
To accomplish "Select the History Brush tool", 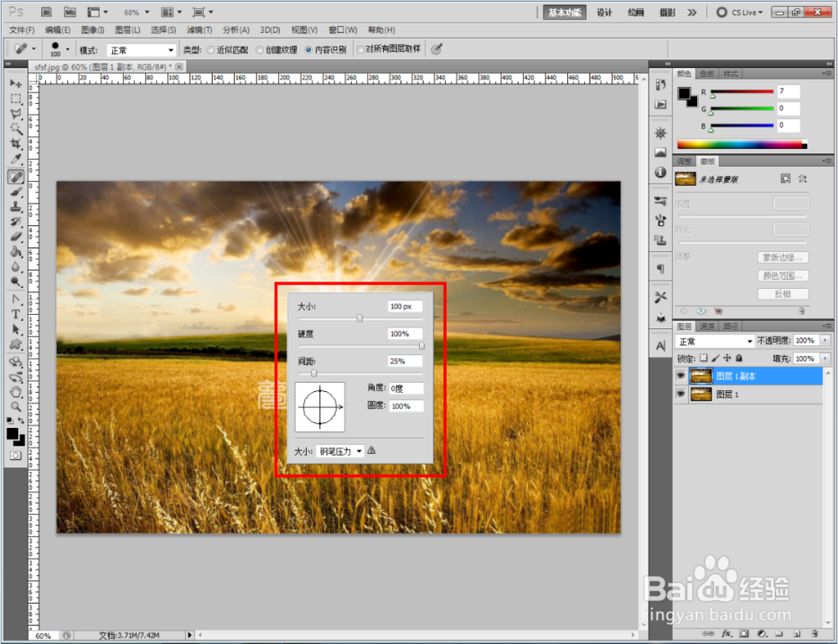I will (16, 222).
